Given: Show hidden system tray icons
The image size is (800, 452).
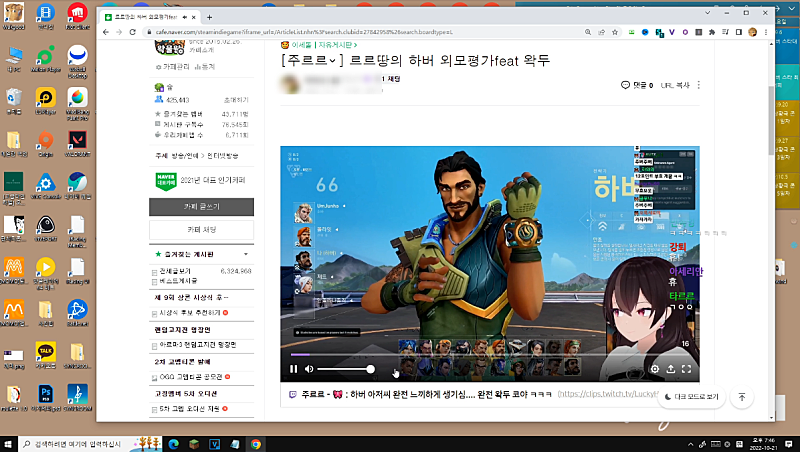Looking at the screenshot, I should pyautogui.click(x=690, y=444).
